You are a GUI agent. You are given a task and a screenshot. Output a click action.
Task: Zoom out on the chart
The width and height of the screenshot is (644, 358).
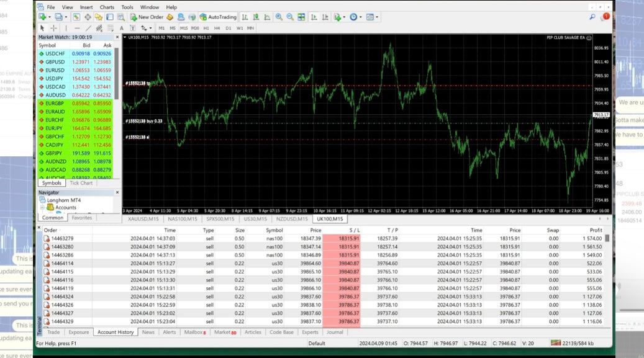click(x=290, y=17)
